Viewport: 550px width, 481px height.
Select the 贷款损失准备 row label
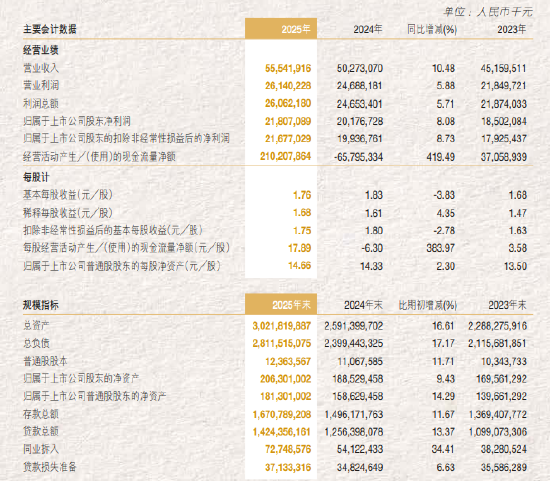coord(49,467)
